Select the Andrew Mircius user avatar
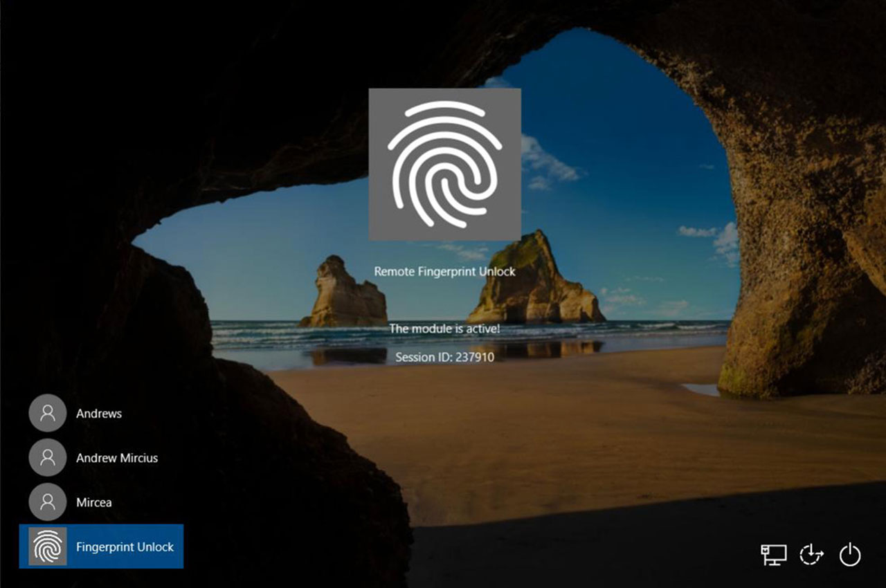The height and width of the screenshot is (588, 886). click(x=48, y=458)
